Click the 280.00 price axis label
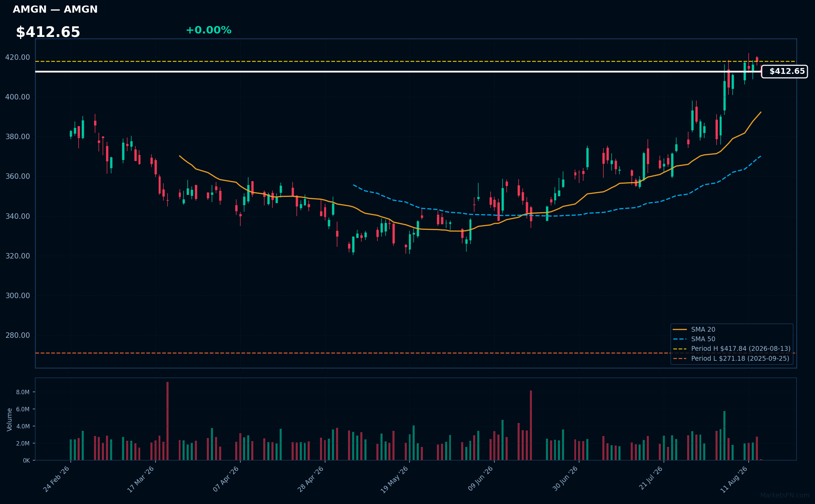The height and width of the screenshot is (504, 815). [x=17, y=335]
